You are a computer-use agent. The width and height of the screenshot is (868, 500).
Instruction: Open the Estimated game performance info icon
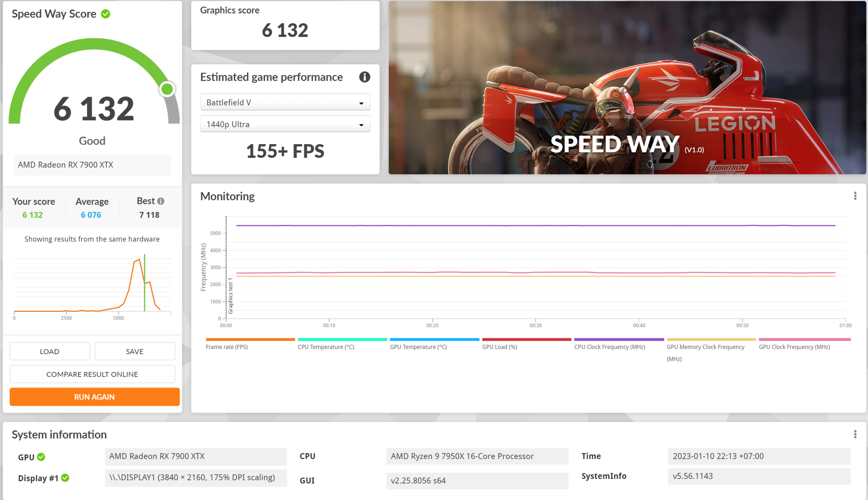(x=365, y=77)
